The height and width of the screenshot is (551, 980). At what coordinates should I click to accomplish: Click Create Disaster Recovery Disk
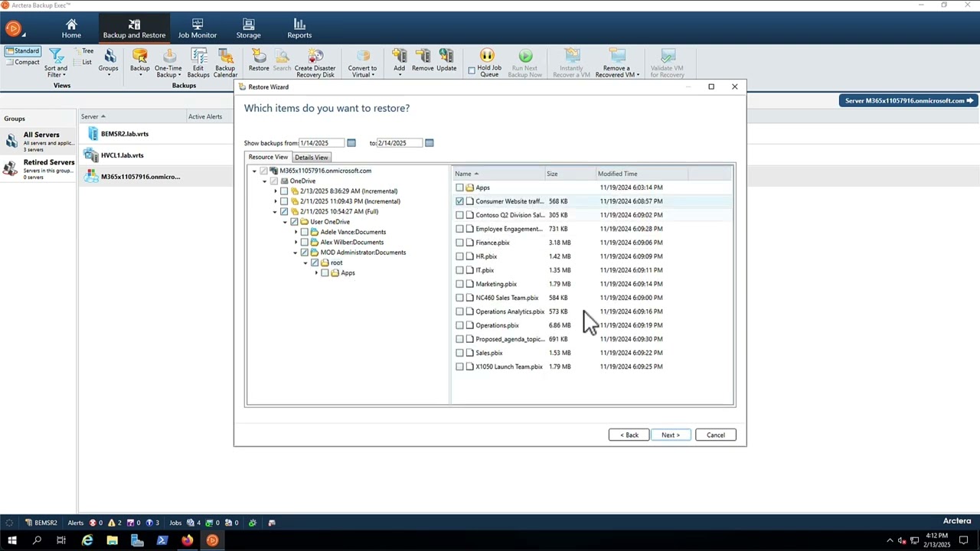[x=315, y=63]
